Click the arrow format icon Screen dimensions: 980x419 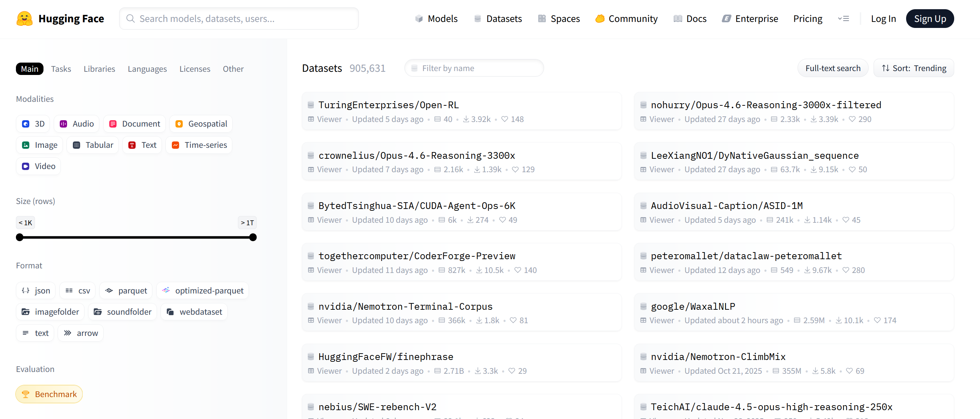pyautogui.click(x=67, y=333)
